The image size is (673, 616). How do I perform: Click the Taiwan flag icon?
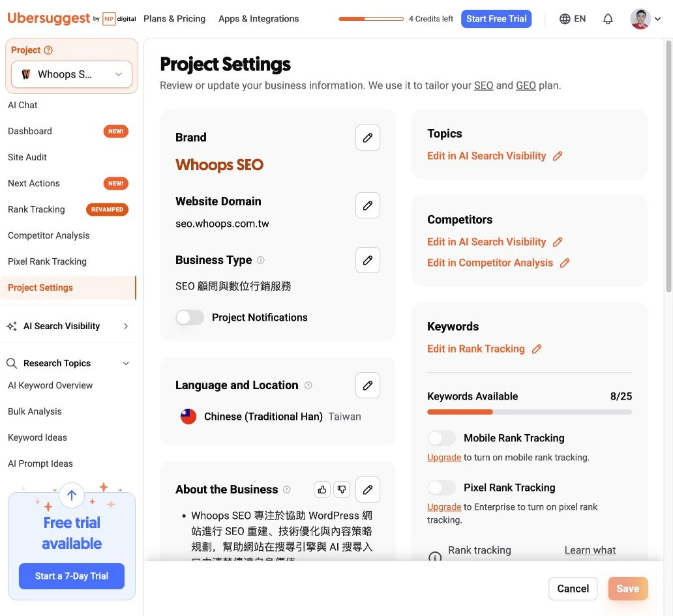(x=188, y=417)
